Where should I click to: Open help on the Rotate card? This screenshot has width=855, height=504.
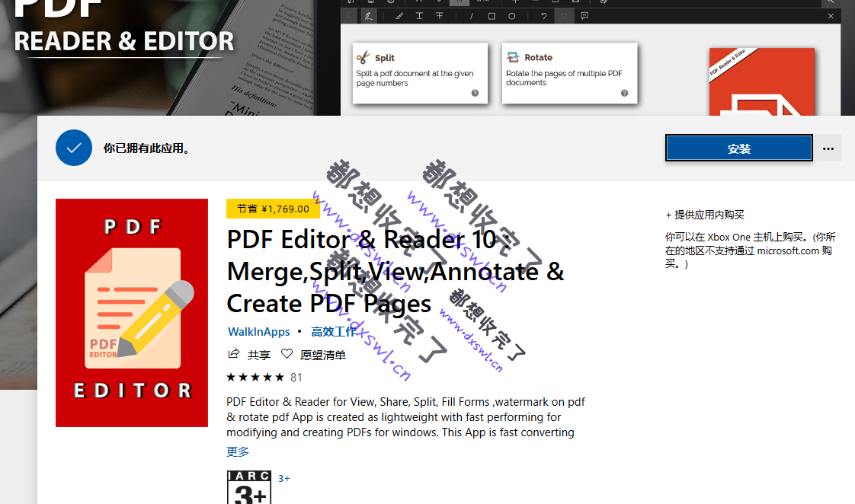pos(624,93)
